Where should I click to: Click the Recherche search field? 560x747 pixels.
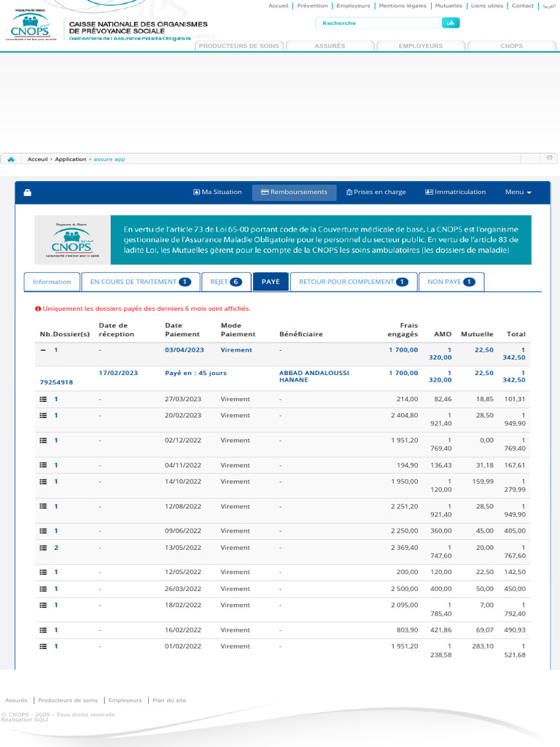(x=378, y=23)
